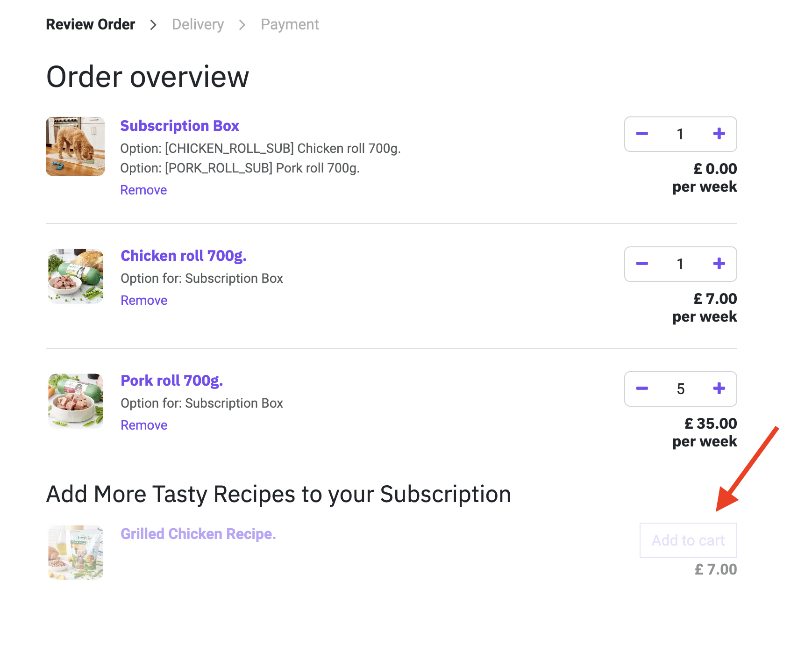Open the Pork roll product image

coord(76,401)
